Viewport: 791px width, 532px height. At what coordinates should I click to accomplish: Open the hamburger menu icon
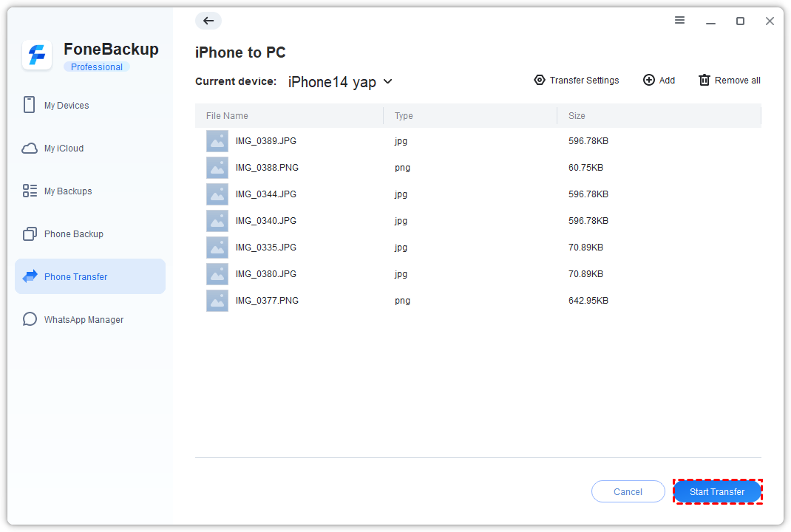(x=679, y=20)
